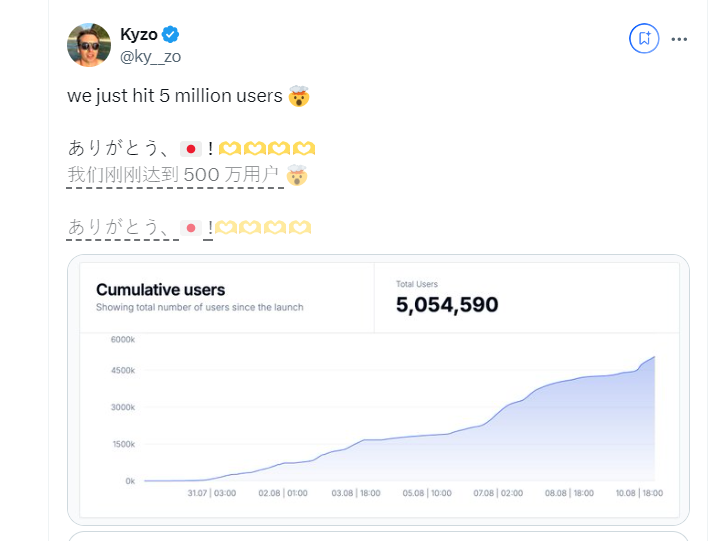Screen dimensions: 717x541
Task: Click the bookmark icon at top right
Action: (x=643, y=39)
